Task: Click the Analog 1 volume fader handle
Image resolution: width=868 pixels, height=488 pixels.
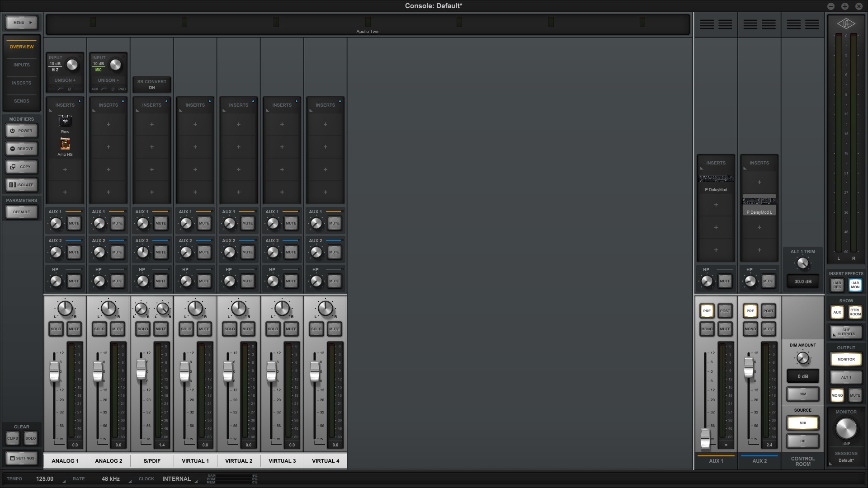Action: pyautogui.click(x=54, y=371)
